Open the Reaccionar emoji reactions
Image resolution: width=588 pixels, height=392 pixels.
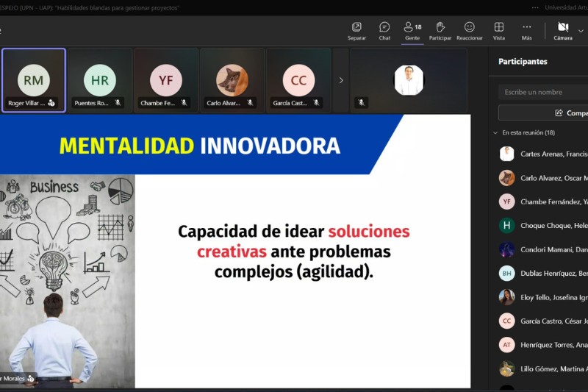click(x=469, y=31)
